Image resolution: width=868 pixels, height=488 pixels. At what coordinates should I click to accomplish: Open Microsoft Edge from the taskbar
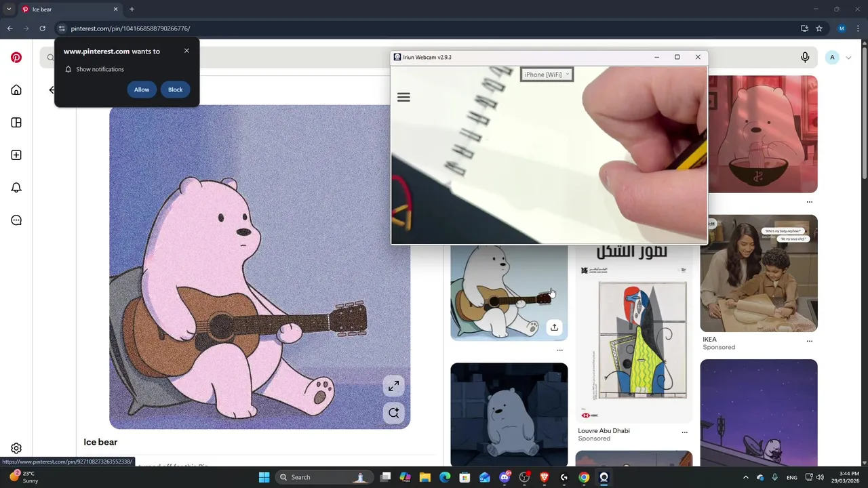[445, 477]
